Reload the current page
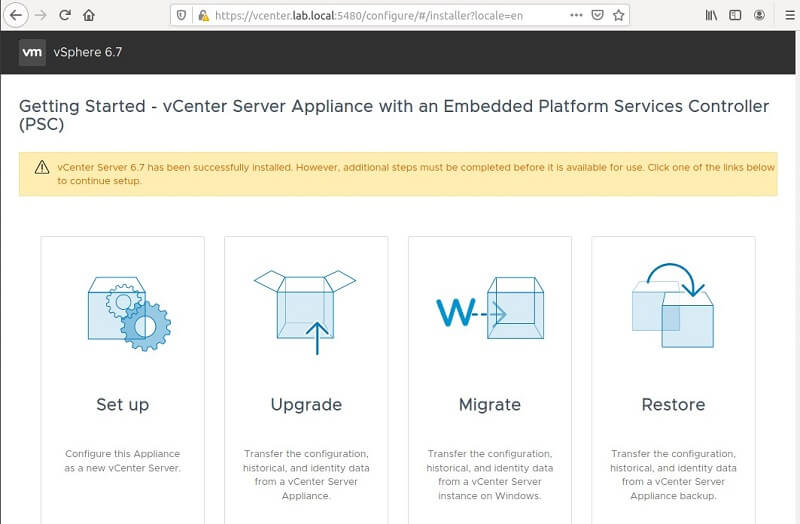Viewport: 800px width, 524px height. [65, 15]
